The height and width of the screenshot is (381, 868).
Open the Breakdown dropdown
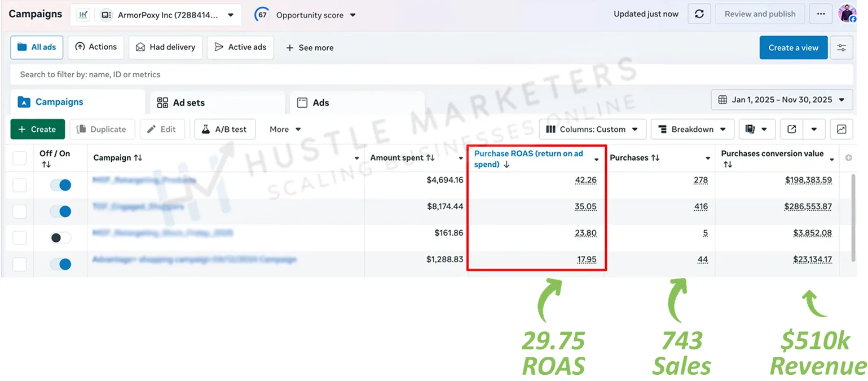coord(693,129)
